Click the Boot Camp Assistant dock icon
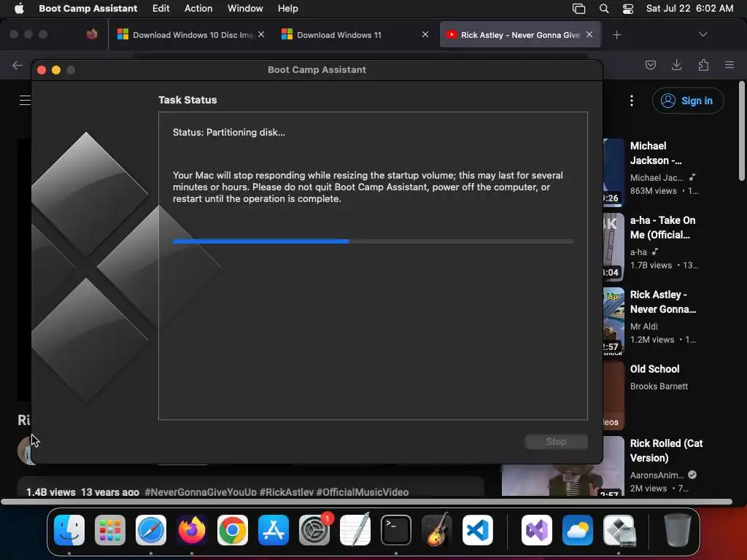 (x=619, y=530)
